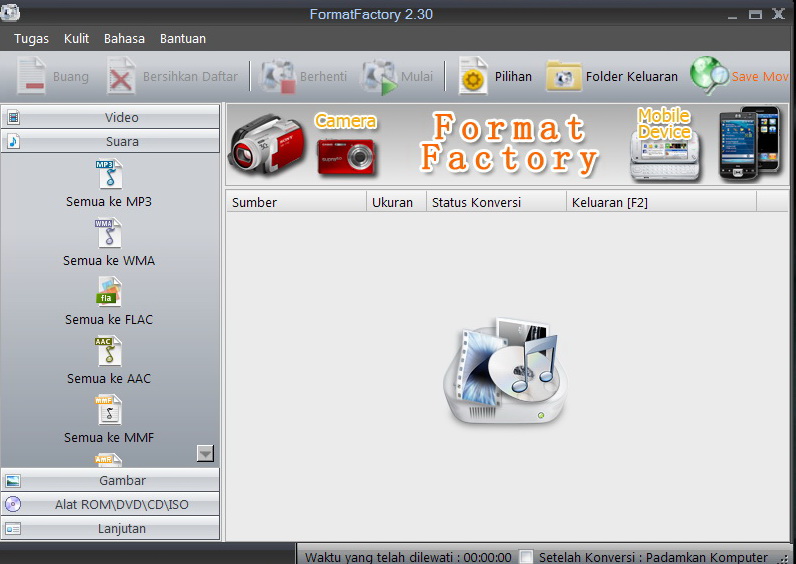
Task: Click the picture icon beside Gambar
Action: click(x=13, y=480)
